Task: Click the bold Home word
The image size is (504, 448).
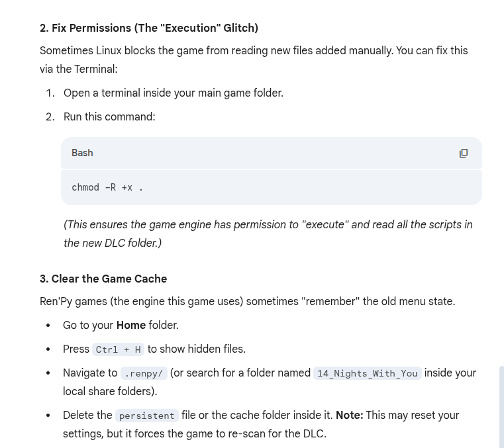Action: 130,325
